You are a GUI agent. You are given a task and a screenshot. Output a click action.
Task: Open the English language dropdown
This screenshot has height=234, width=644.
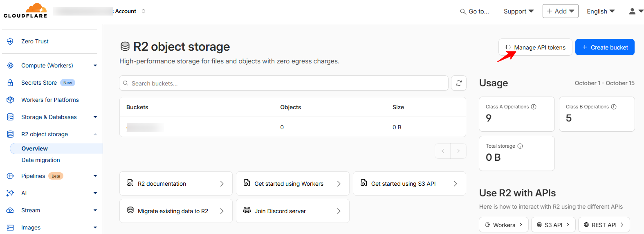pos(600,11)
